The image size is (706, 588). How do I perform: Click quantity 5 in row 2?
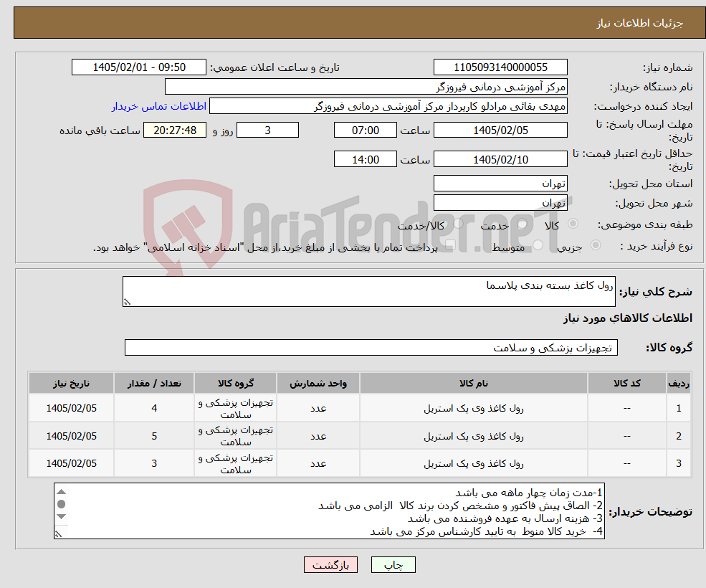click(154, 436)
